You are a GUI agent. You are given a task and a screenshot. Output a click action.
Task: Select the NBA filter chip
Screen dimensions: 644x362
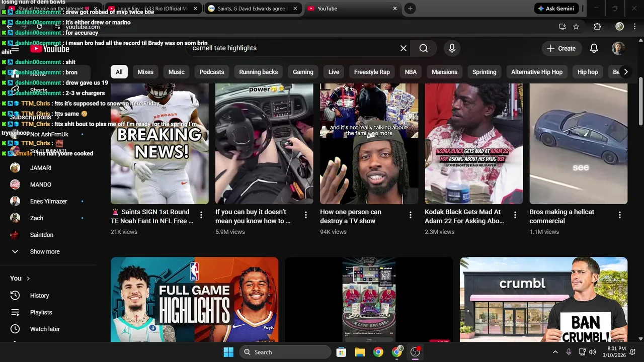pyautogui.click(x=411, y=72)
